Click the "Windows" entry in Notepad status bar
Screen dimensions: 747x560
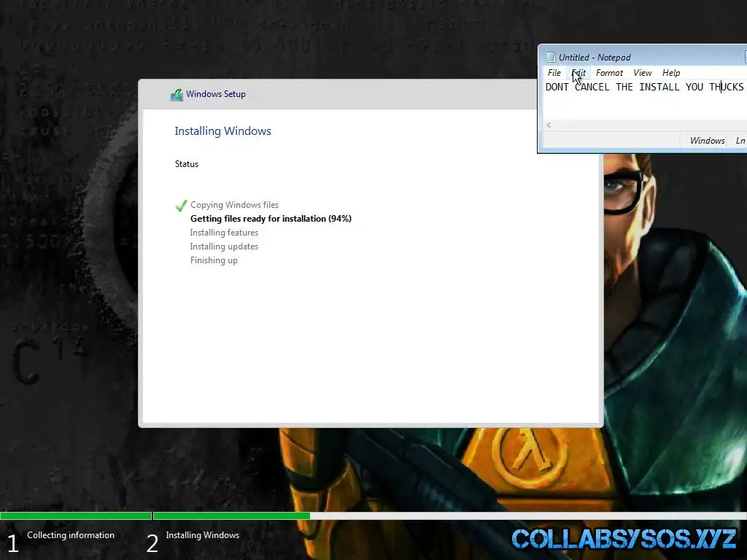pyautogui.click(x=707, y=141)
